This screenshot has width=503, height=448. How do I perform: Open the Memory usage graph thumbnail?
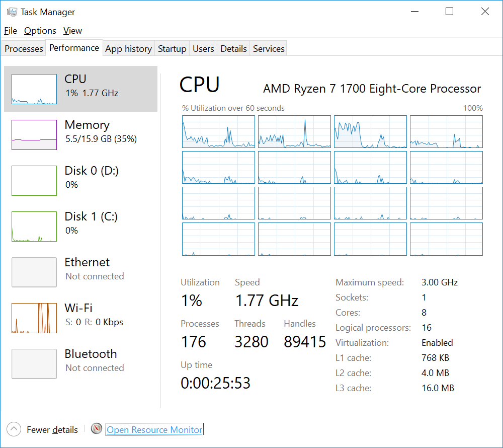[34, 134]
